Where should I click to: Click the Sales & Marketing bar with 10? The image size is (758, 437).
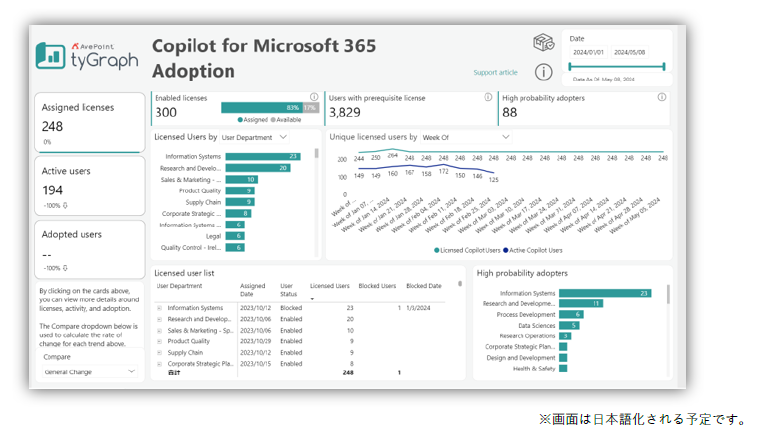242,179
